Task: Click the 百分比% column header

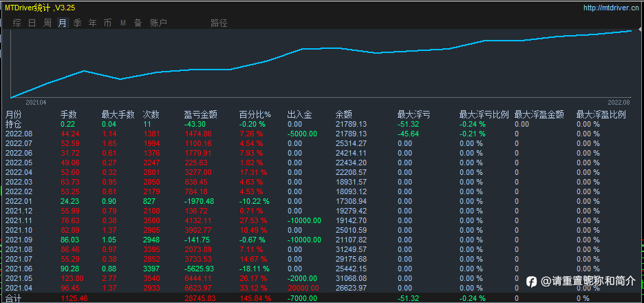Action: 255,115
